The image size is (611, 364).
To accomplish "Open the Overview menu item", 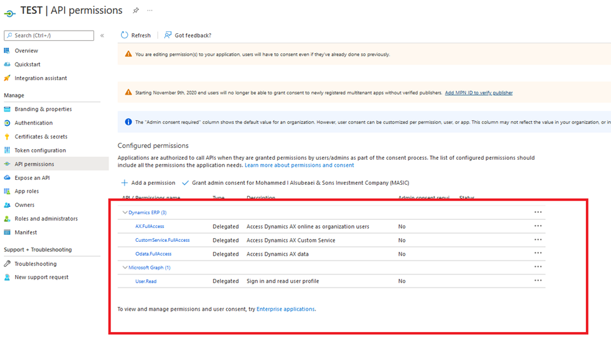I will coord(26,51).
